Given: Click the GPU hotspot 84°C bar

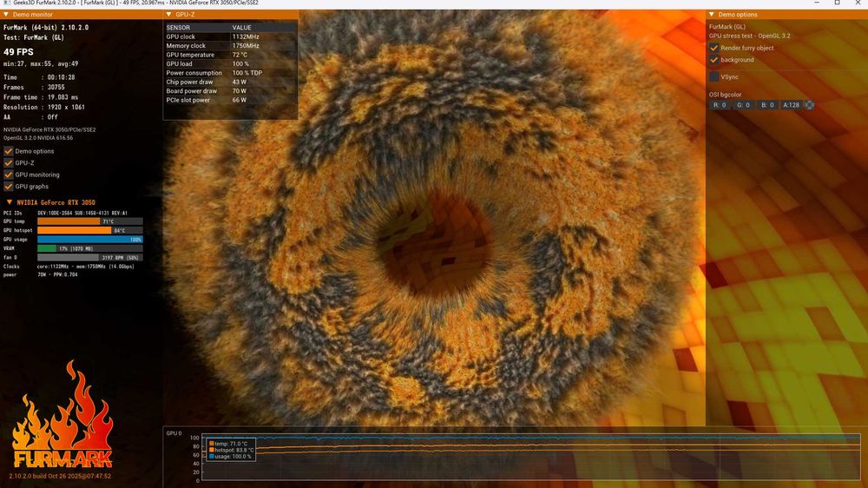Looking at the screenshot, I should pos(89,230).
